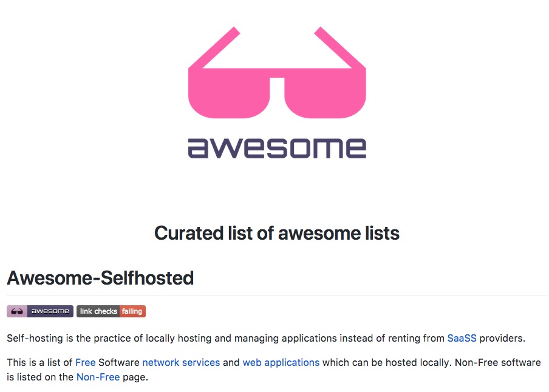Open the network services link
This screenshot has height=392, width=549.
(x=181, y=362)
